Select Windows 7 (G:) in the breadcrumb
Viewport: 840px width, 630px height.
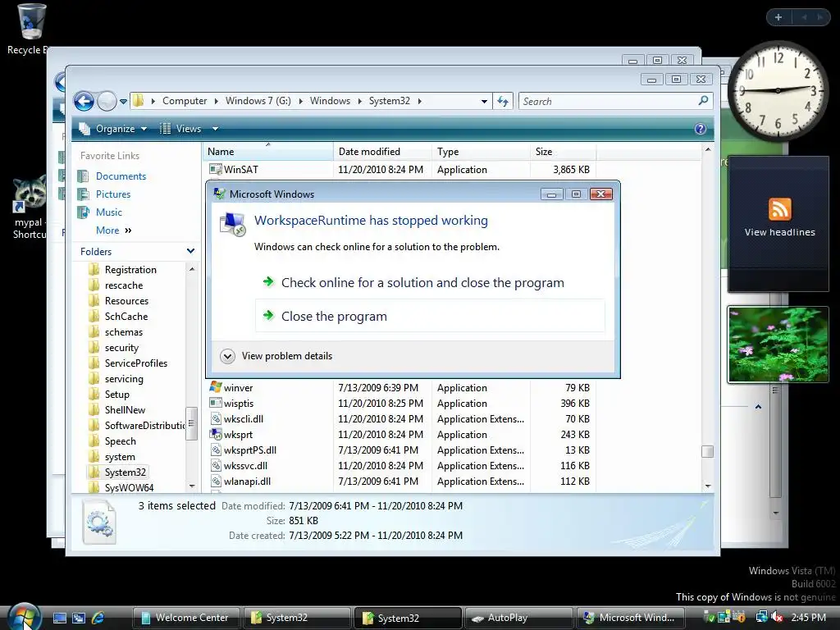[x=258, y=101]
